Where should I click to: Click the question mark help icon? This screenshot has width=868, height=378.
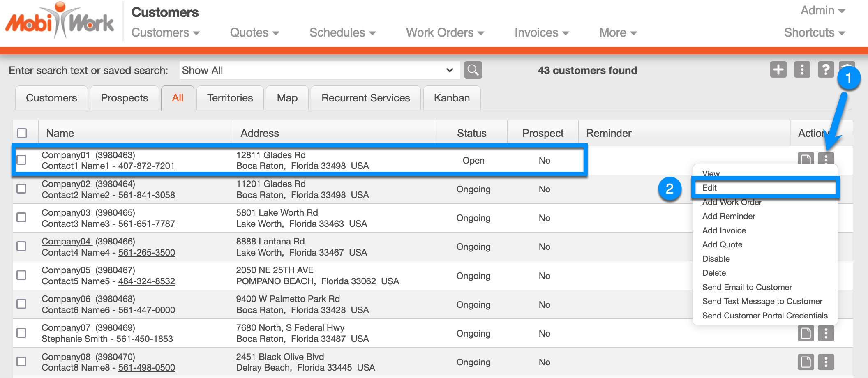coord(825,70)
